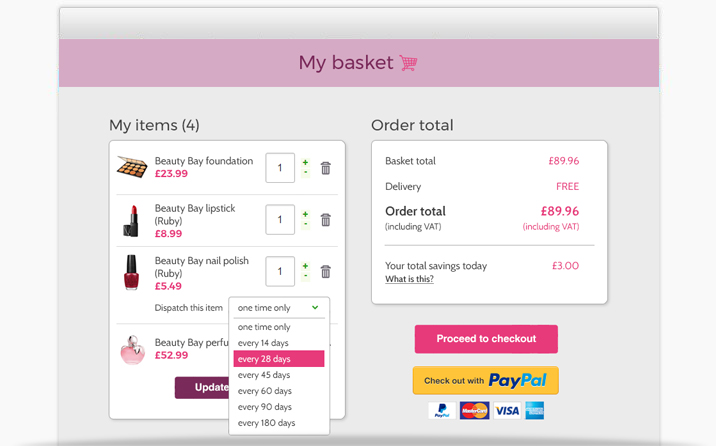Screen dimensions: 716x446
Task: Open the lipstick product thumbnail
Action: click(131, 221)
